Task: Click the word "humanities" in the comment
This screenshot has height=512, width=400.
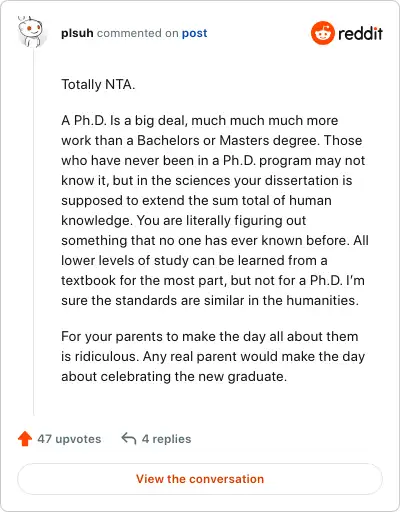Action: (320, 300)
